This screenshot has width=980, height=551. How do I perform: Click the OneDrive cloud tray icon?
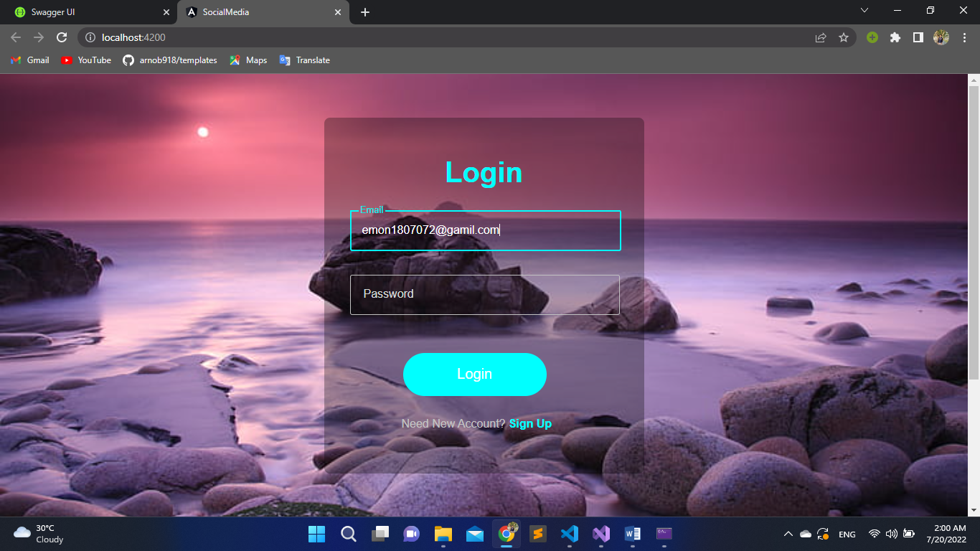[x=805, y=534]
